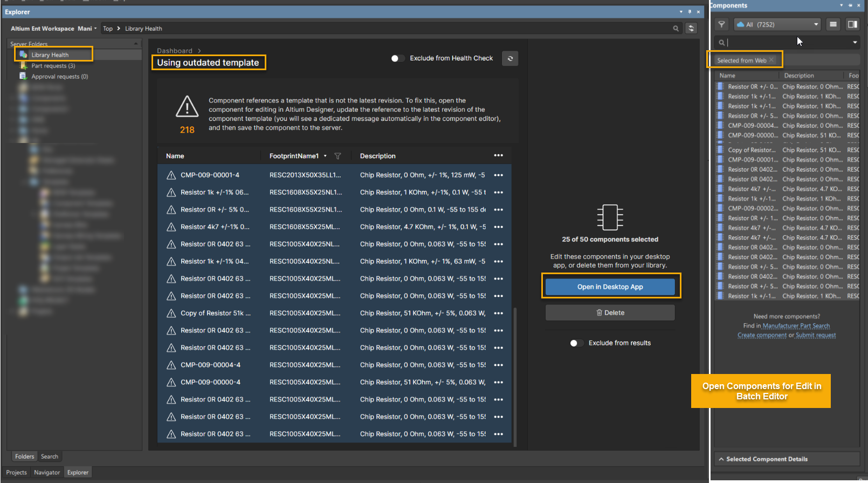Open three-dots menu for CMP-009-00000-4 row

coord(498,382)
